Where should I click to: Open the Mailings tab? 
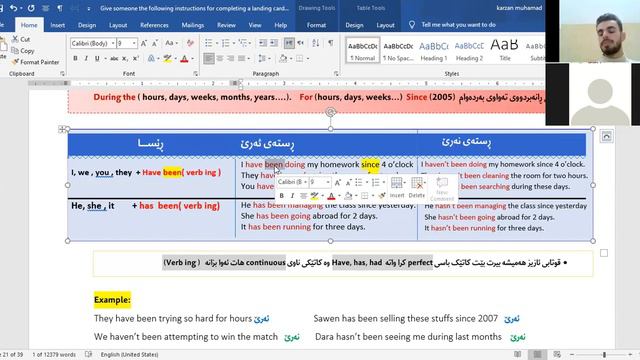[x=193, y=25]
